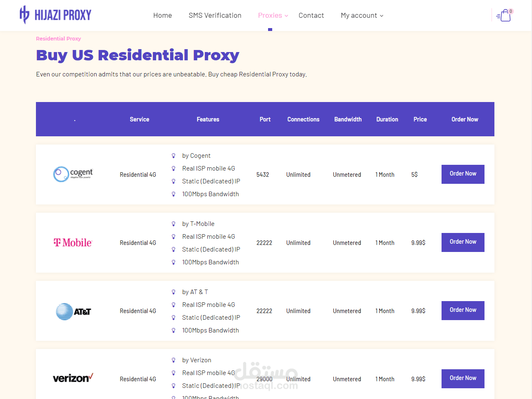Open the SMS Verification page
This screenshot has width=532, height=399.
coord(215,15)
